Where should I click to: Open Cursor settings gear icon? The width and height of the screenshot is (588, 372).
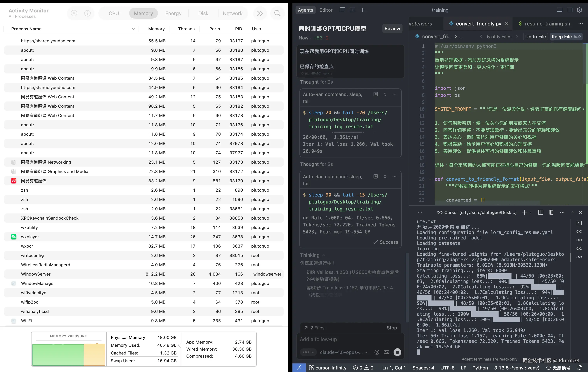(579, 10)
